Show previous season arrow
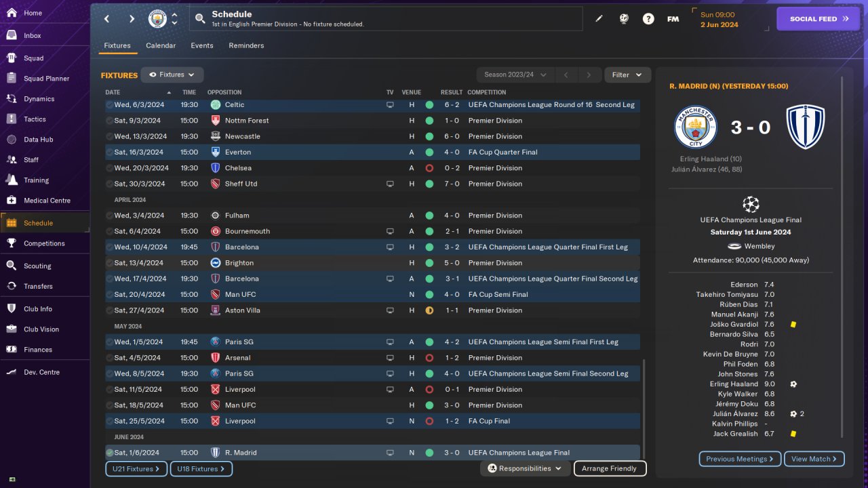 pos(566,75)
